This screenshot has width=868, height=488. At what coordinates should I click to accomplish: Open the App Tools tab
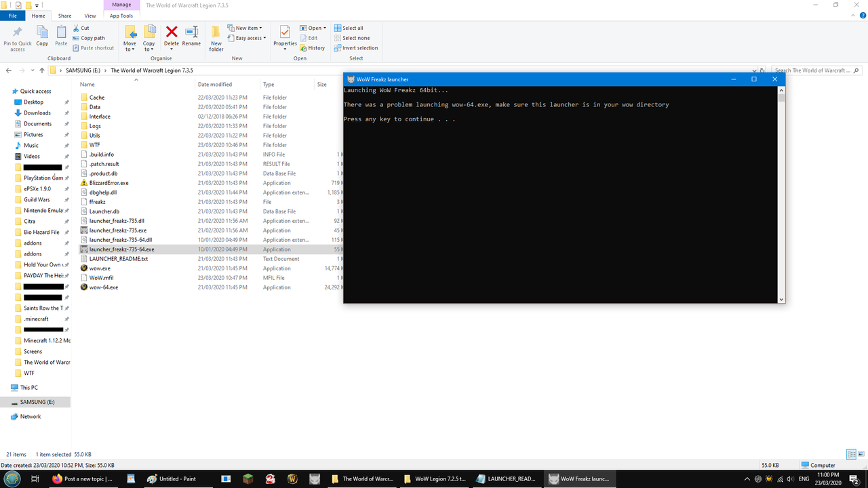tap(121, 16)
